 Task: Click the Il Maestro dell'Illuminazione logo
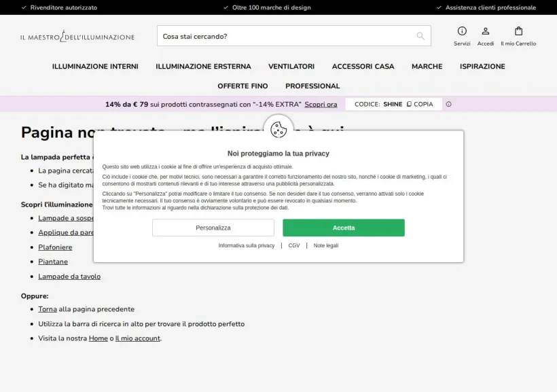pyautogui.click(x=77, y=36)
